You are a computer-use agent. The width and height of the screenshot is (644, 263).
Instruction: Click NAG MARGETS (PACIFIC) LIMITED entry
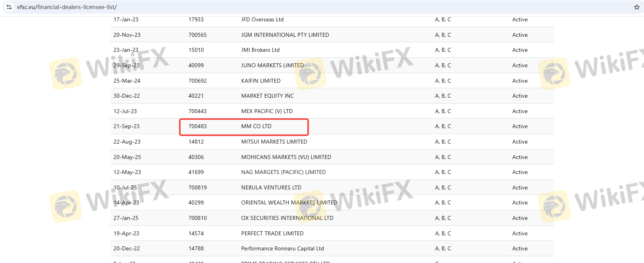[283, 172]
